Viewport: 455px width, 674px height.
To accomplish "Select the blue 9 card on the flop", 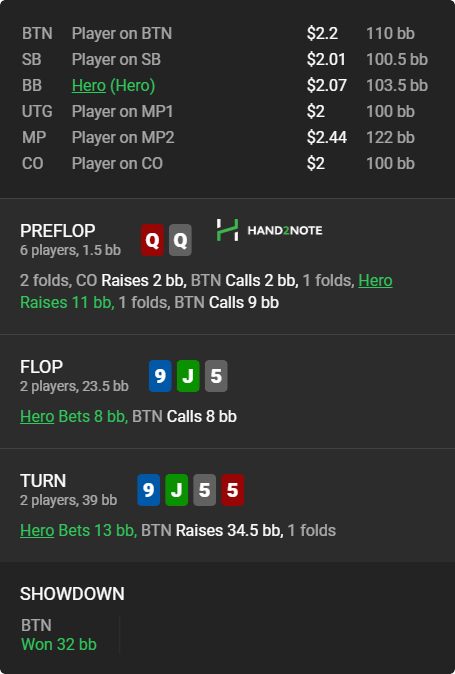I will (160, 376).
